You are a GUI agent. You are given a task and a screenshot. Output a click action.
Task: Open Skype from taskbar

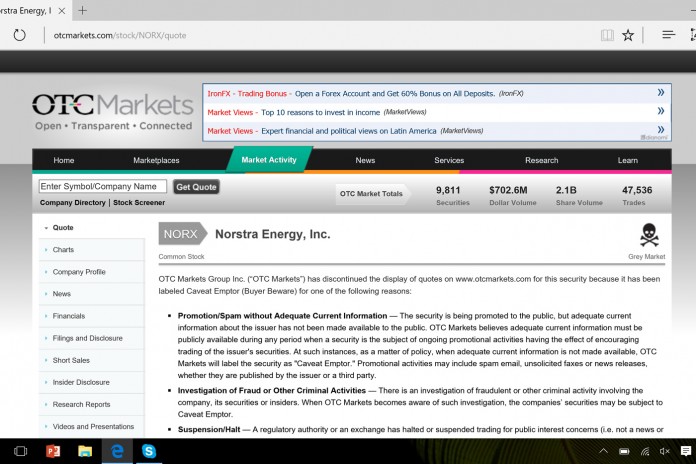tap(149, 452)
